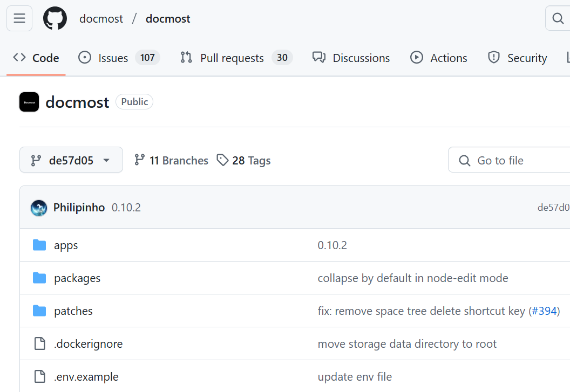Viewport: 570px width, 392px height.
Task: Open the apps folder
Action: (x=66, y=245)
